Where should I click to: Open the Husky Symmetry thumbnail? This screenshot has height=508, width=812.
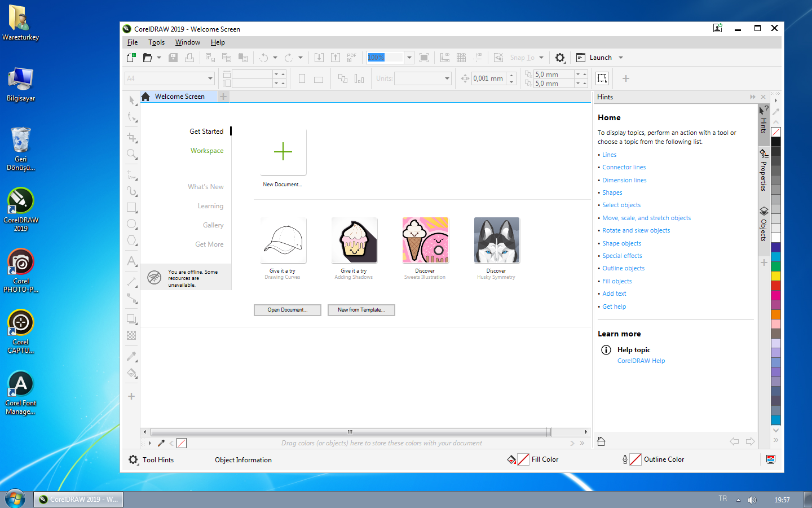496,240
